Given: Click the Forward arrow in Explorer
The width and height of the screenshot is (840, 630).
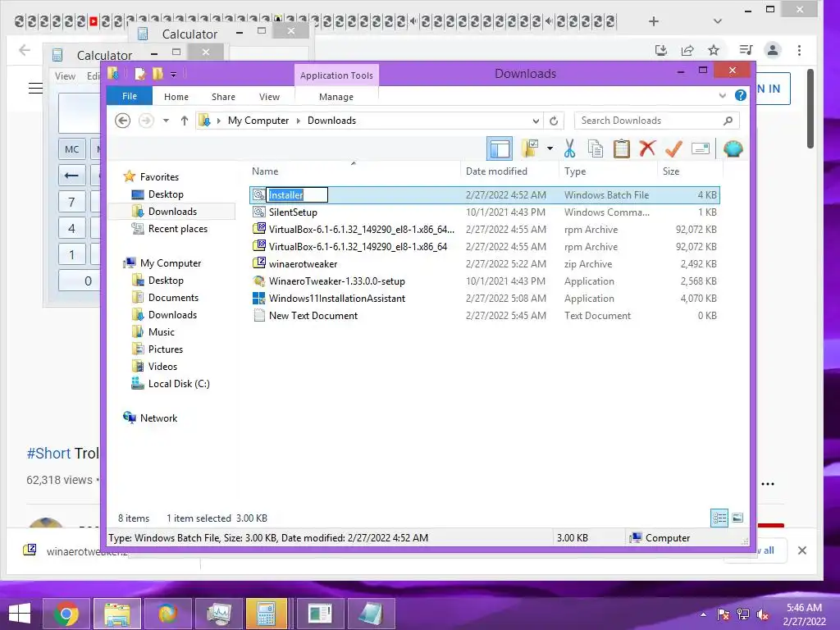Looking at the screenshot, I should (x=146, y=121).
